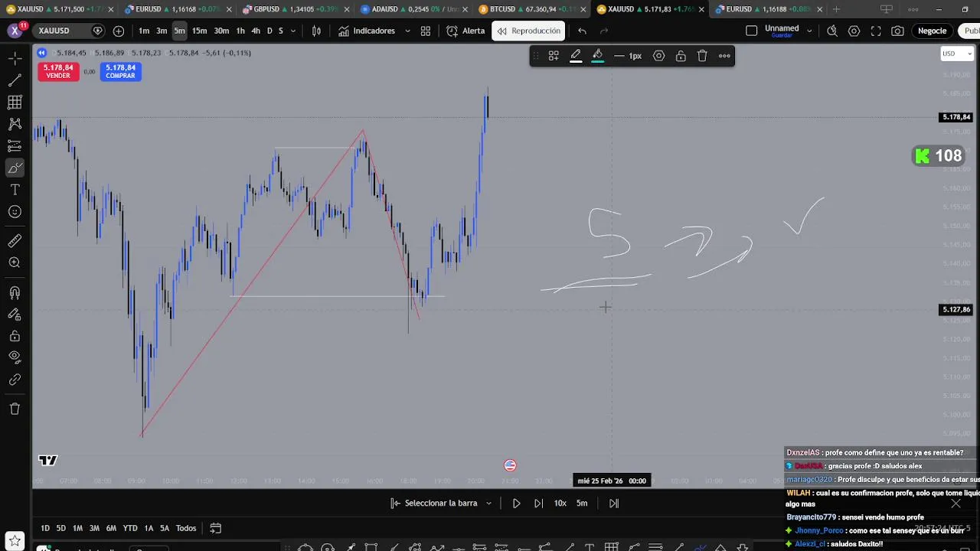
Task: Expand the timeframe dropdown arrow
Action: click(x=293, y=31)
